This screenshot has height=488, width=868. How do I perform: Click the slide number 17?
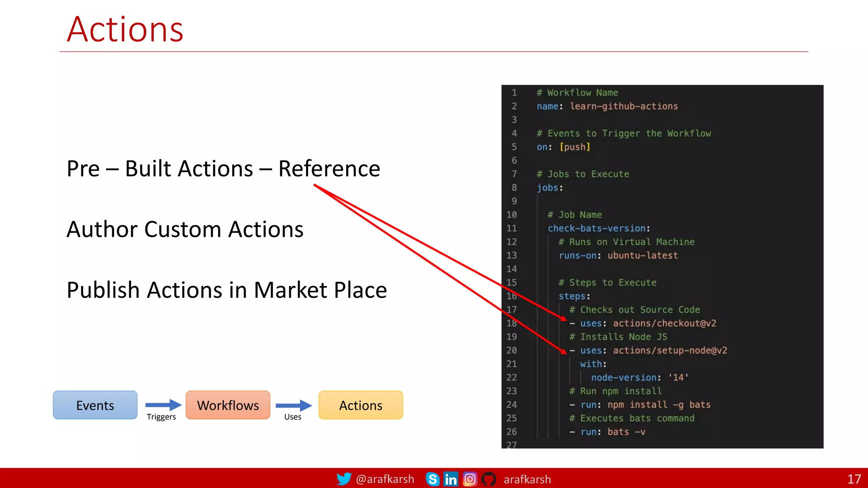(x=854, y=479)
